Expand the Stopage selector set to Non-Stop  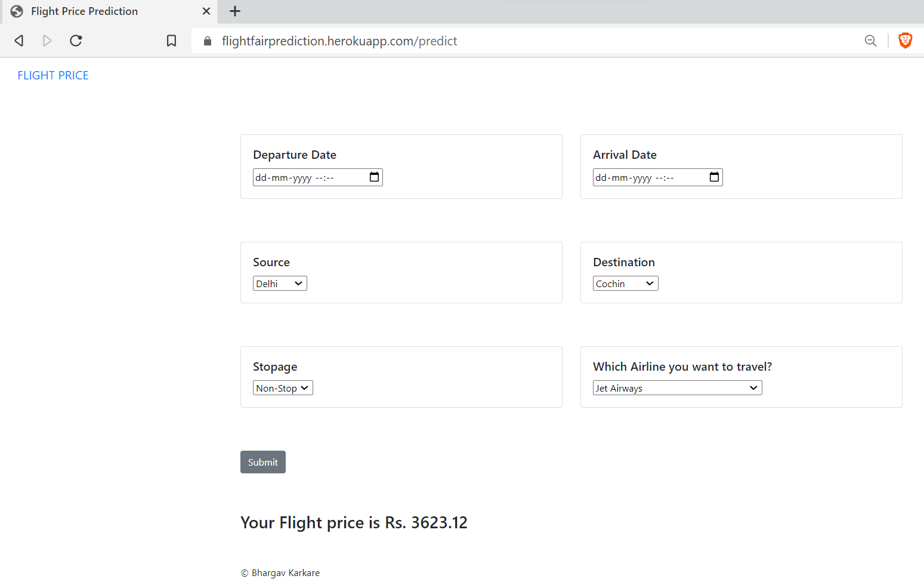pos(283,387)
